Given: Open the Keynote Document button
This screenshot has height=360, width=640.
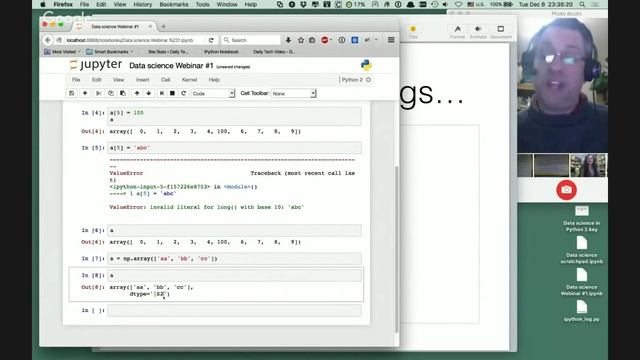Looking at the screenshot, I should coord(501,32).
